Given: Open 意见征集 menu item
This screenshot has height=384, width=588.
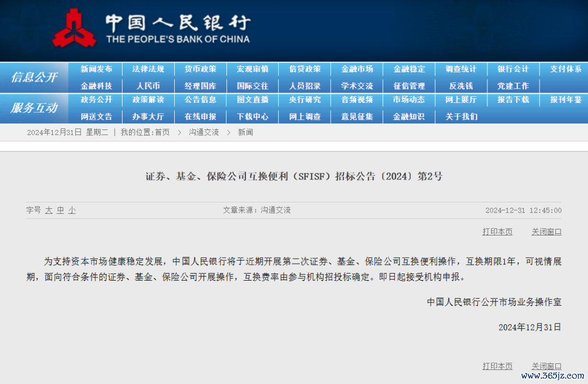Looking at the screenshot, I should [357, 116].
